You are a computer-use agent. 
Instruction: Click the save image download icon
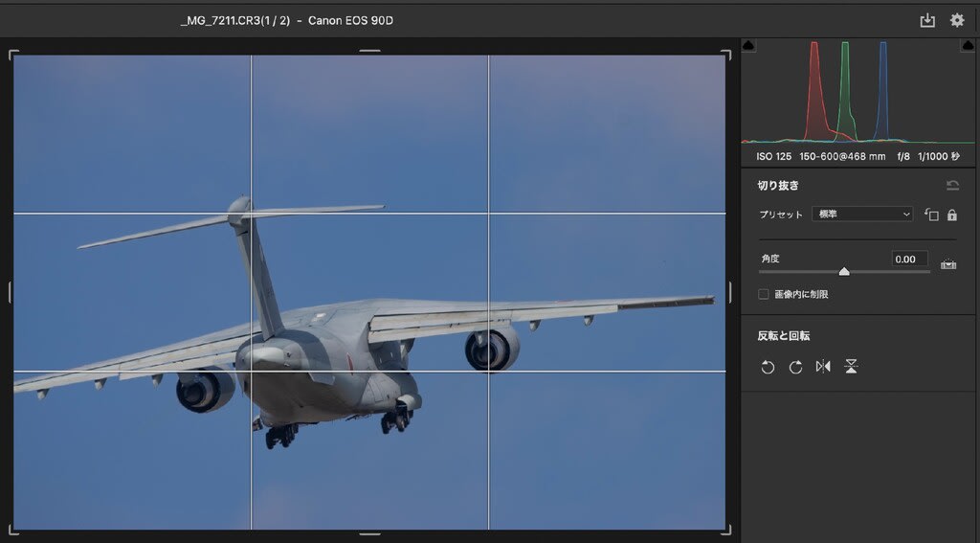point(927,21)
